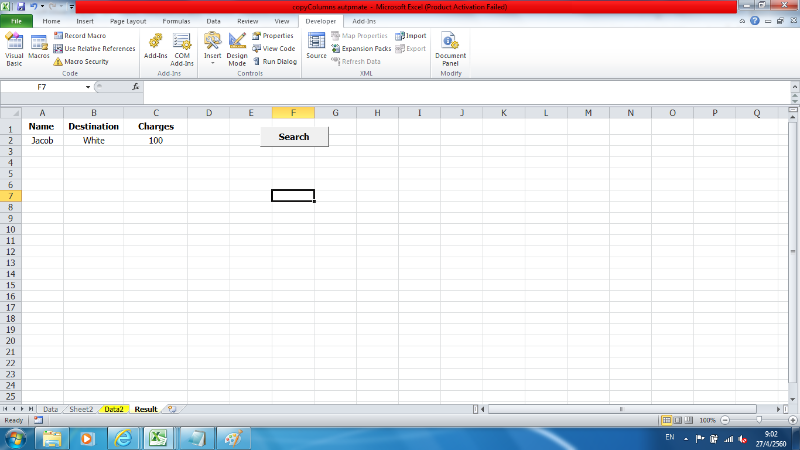Click the Record Macro icon
Image resolution: width=800 pixels, height=450 pixels.
click(58, 36)
